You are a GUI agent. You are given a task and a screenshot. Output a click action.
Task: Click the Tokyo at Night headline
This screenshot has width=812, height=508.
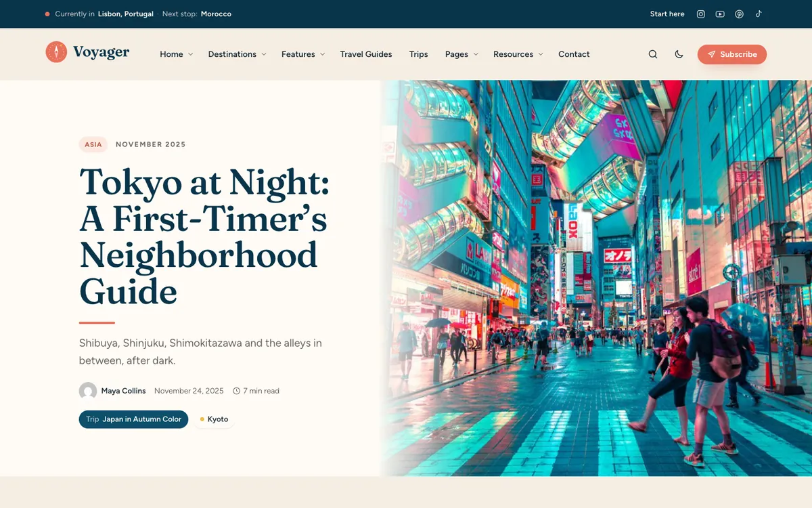pyautogui.click(x=204, y=237)
